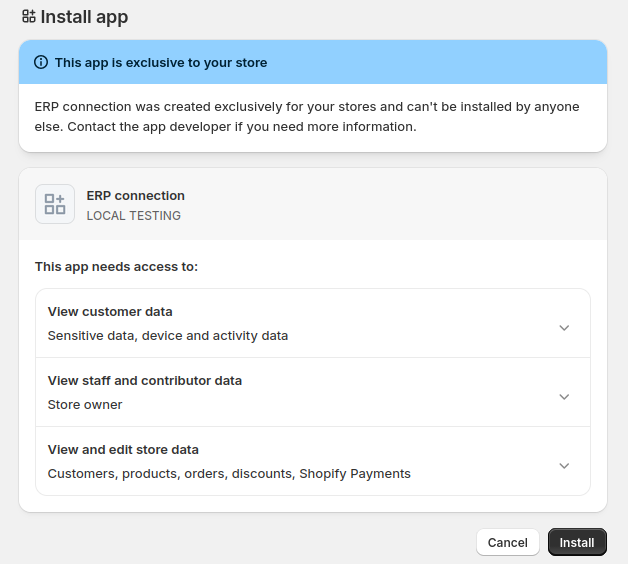Screen dimensions: 628x564
Task: Click the ERP connection app icon
Action: click(55, 204)
